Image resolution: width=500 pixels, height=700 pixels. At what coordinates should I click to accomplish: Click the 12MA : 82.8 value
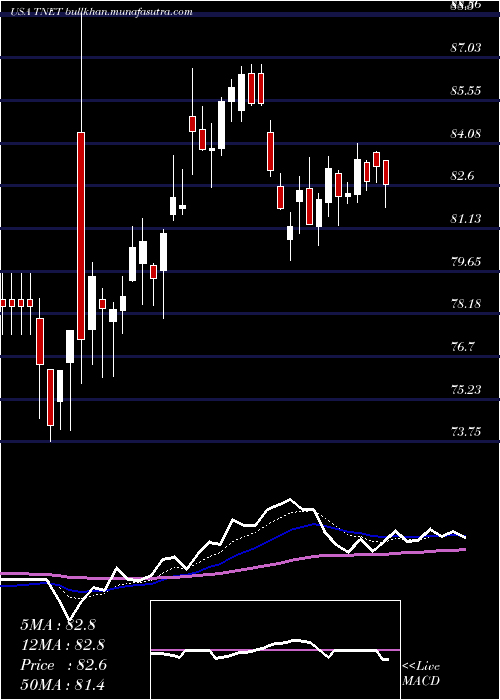pos(62,645)
